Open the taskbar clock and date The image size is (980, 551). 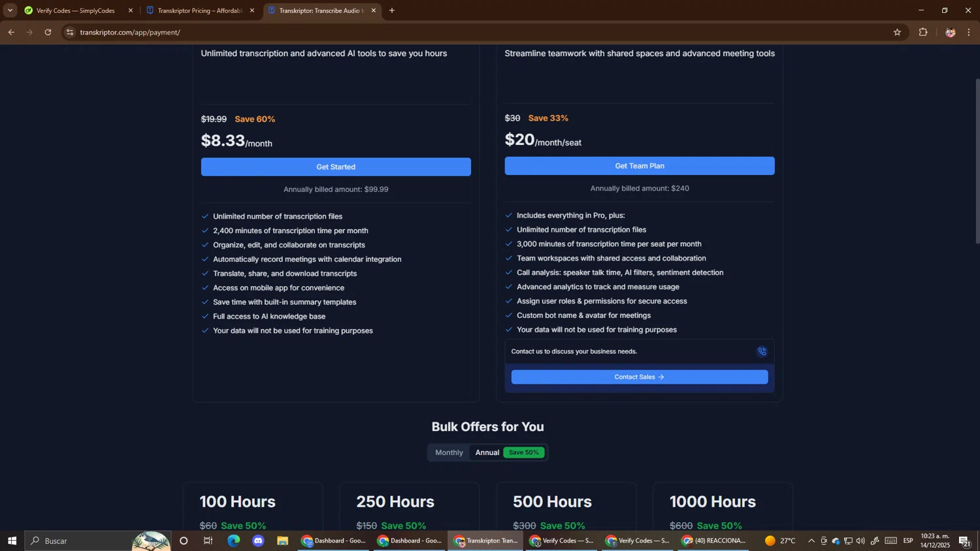coord(936,541)
